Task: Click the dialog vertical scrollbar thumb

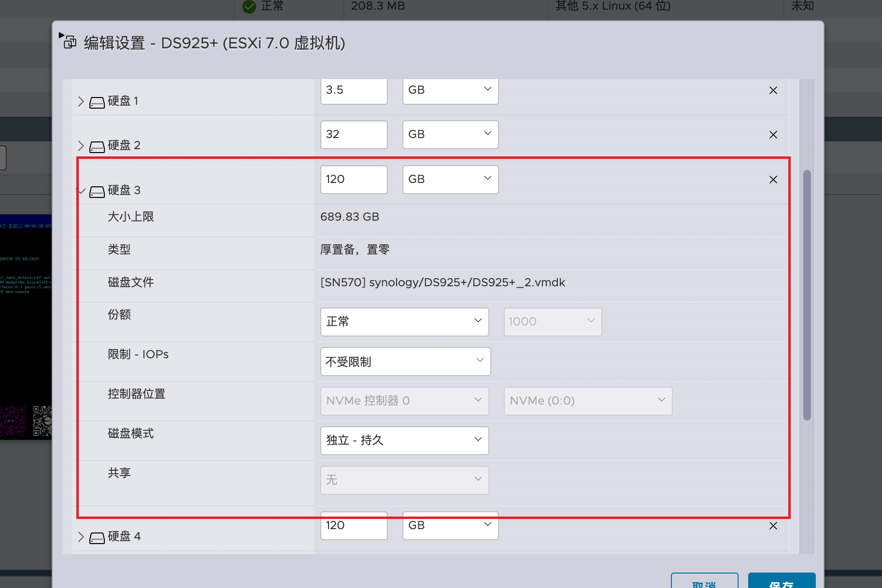Action: (x=807, y=294)
